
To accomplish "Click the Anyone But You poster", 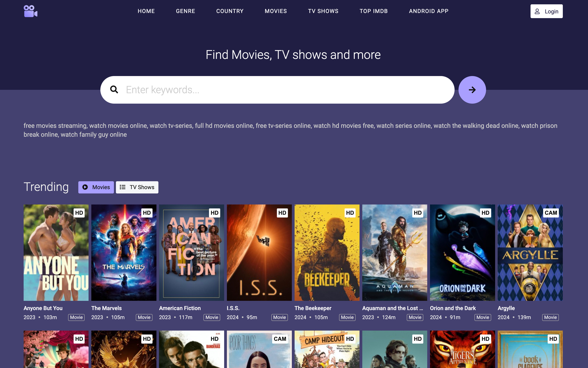I will 56,253.
